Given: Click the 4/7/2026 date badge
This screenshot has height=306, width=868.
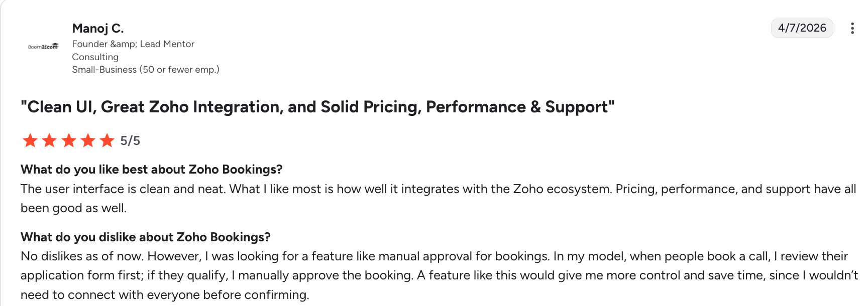Looking at the screenshot, I should coord(801,29).
